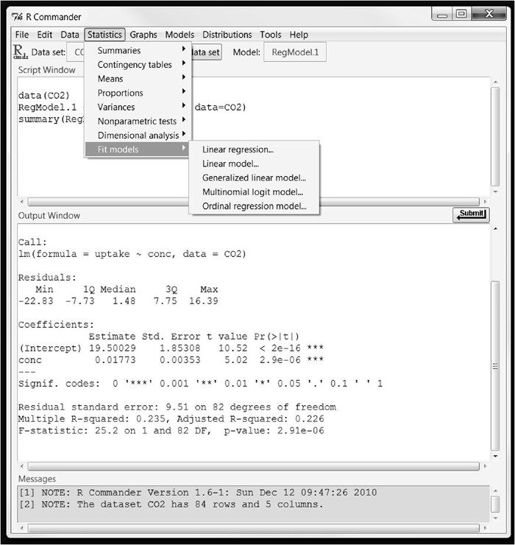Open the Distributions menu
The width and height of the screenshot is (515, 545).
tap(227, 35)
